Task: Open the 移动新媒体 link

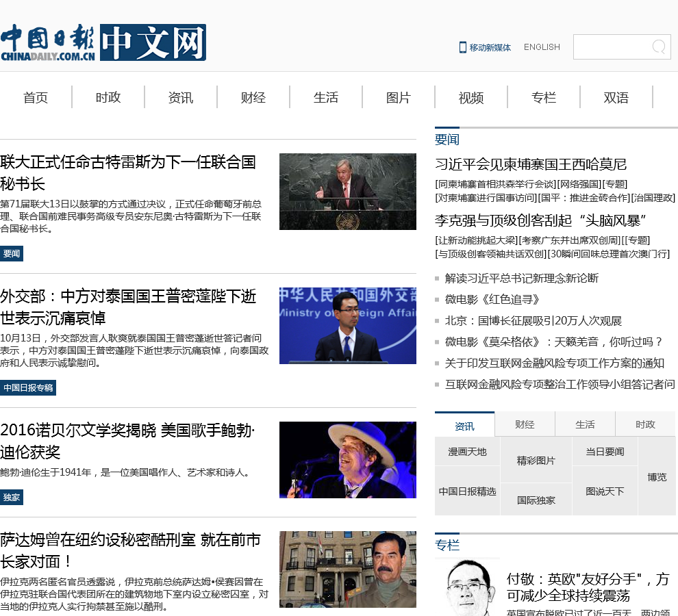Action: (x=490, y=47)
